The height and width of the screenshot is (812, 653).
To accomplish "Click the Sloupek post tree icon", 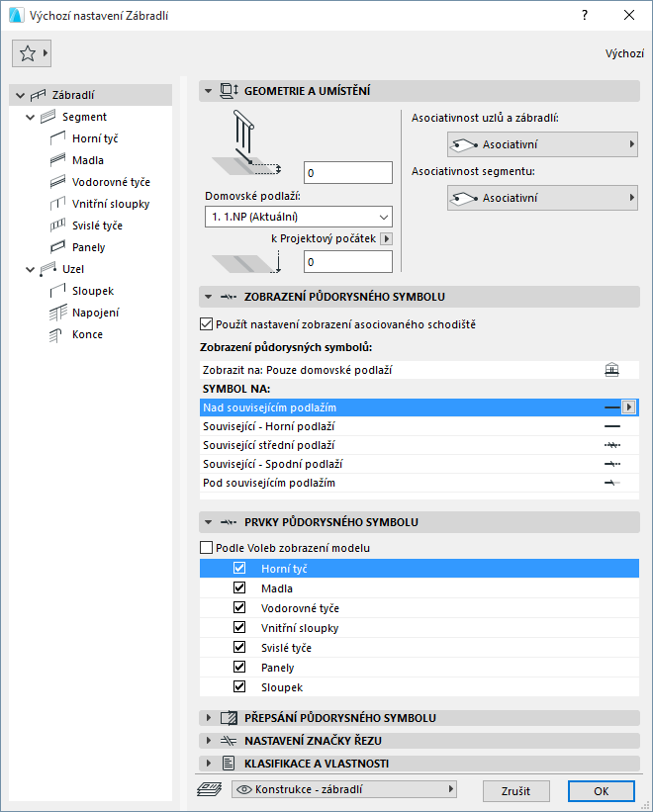I will coord(57,291).
